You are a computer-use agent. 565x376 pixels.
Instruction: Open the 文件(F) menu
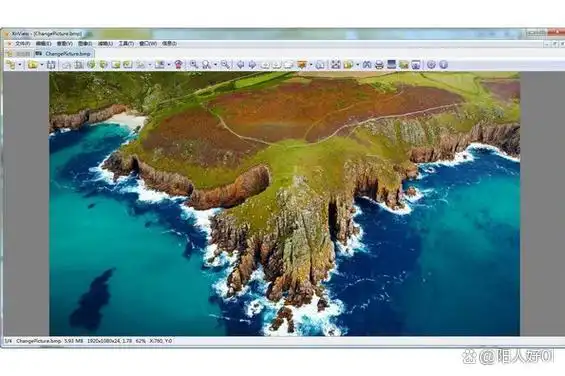click(x=22, y=44)
